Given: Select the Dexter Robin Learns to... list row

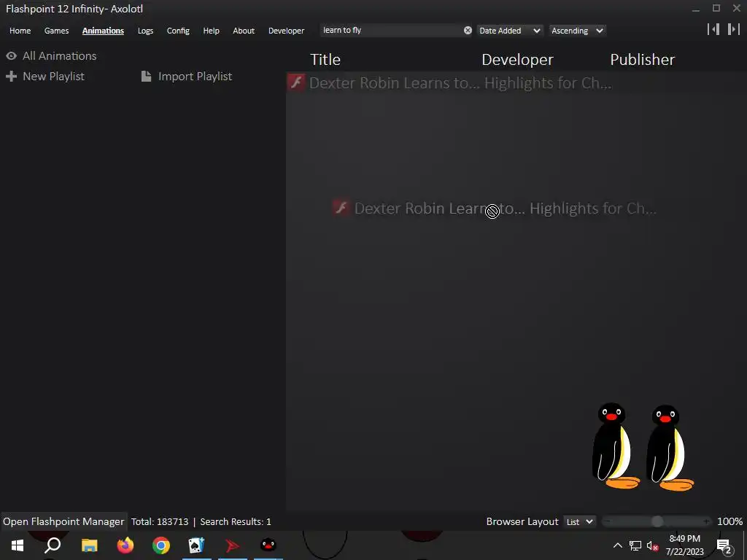Looking at the screenshot, I should (516, 83).
